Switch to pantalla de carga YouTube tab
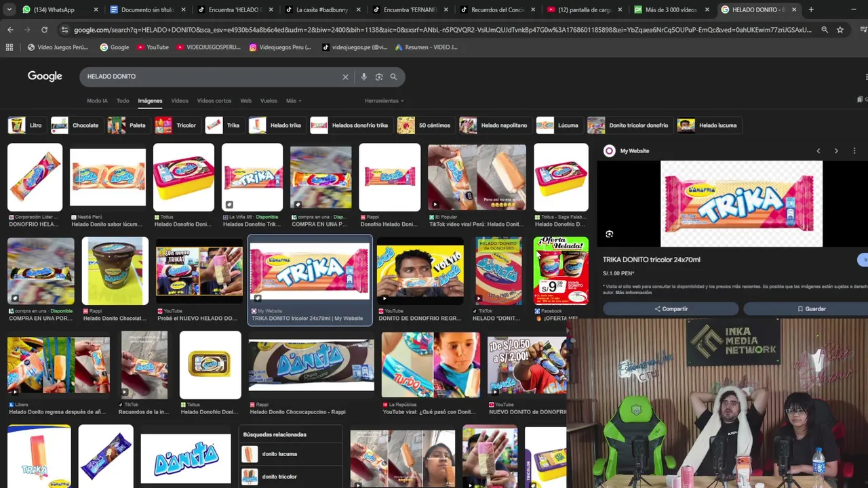Viewport: 868px width, 488px height. coord(583,9)
